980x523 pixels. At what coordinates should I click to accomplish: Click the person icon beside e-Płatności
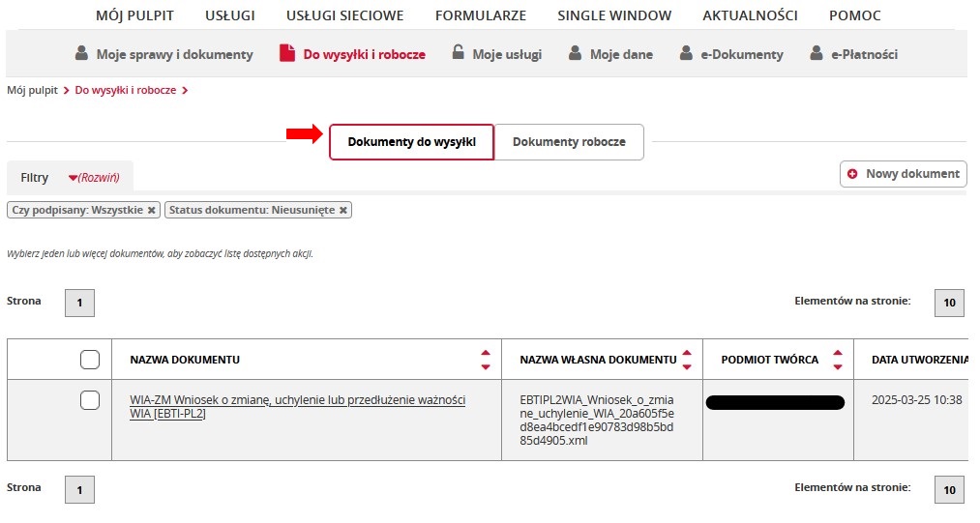(x=817, y=54)
